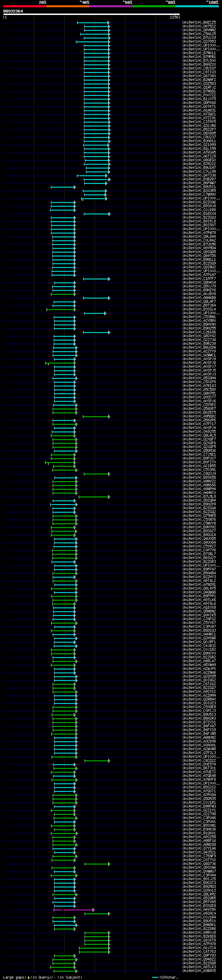The width and height of the screenshot is (222, 980).
Task: Select hit label UniRef100_B9N9K1
Action: pos(199,925)
